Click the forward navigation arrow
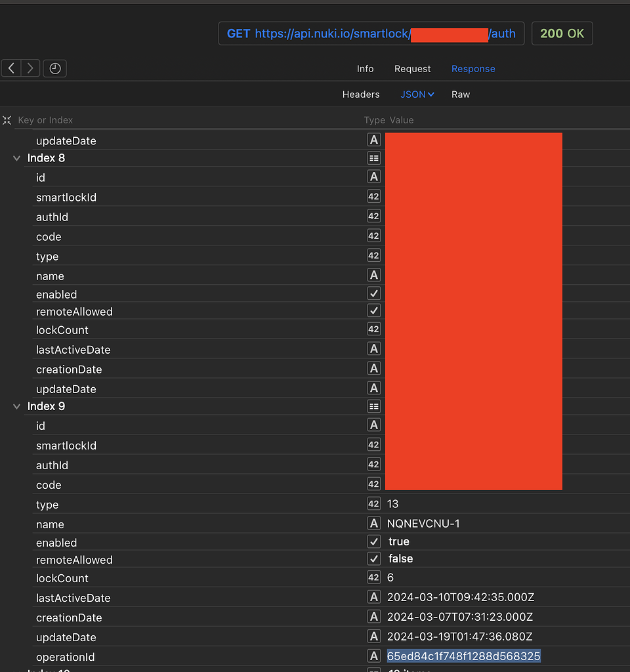Viewport: 630px width, 672px height. 30,68
